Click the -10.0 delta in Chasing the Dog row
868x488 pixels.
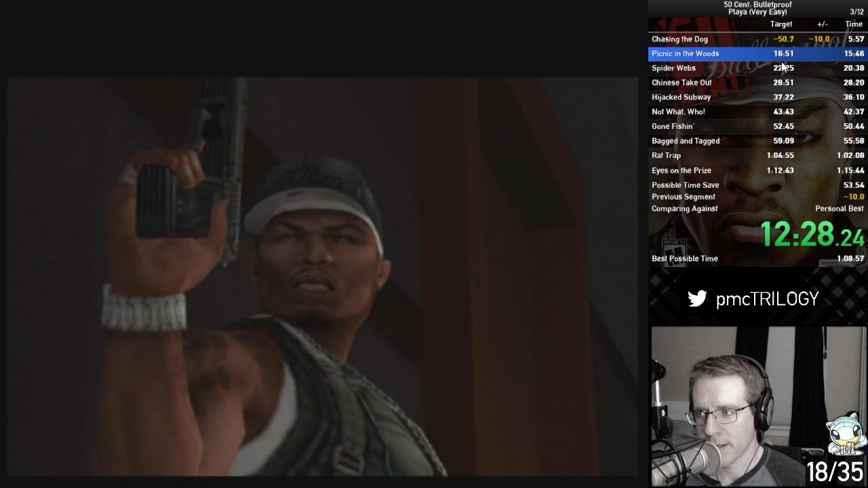click(x=819, y=39)
